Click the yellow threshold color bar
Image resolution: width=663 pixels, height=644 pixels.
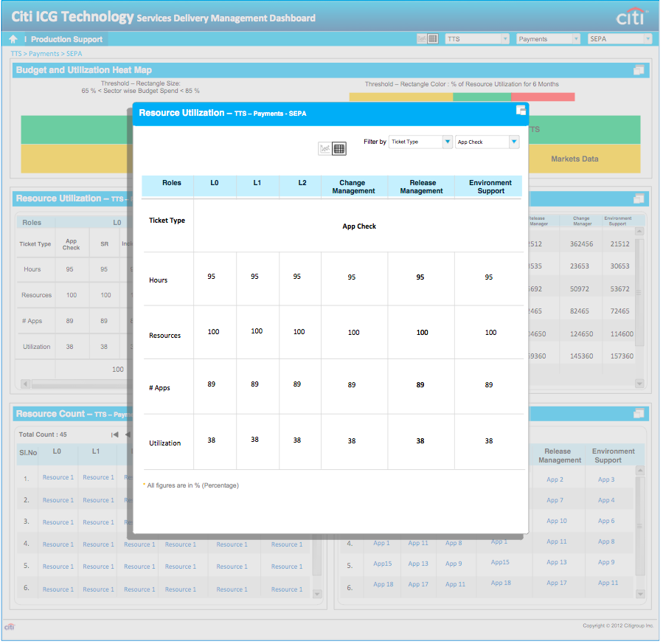pyautogui.click(x=401, y=97)
